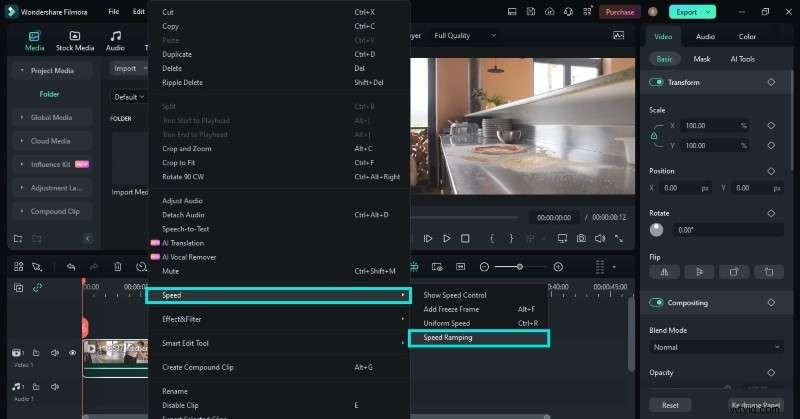Image resolution: width=800 pixels, height=419 pixels.
Task: Add a keyframe for Opacity
Action: pyautogui.click(x=771, y=373)
